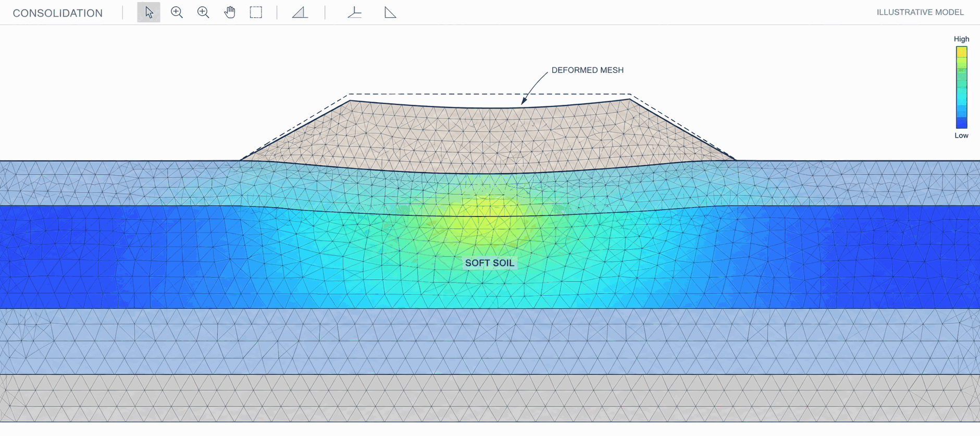Click the DEFORMED MESH annotation label
The height and width of the screenshot is (436, 980).
pyautogui.click(x=587, y=70)
